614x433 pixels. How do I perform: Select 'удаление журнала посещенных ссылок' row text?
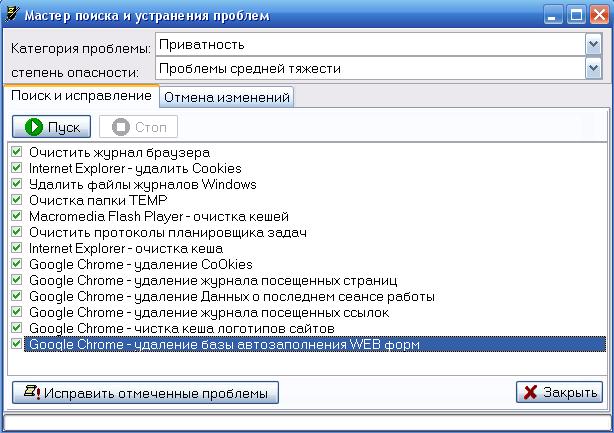click(x=209, y=313)
